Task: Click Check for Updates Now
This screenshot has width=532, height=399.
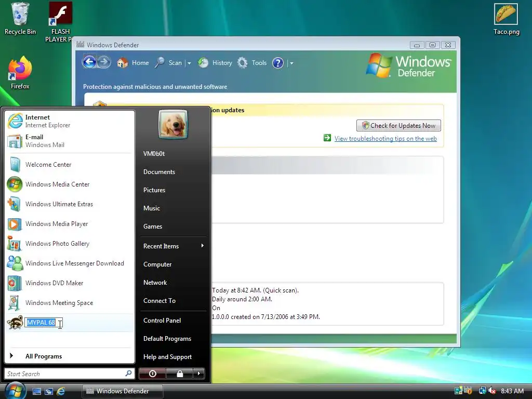Action: coord(398,126)
